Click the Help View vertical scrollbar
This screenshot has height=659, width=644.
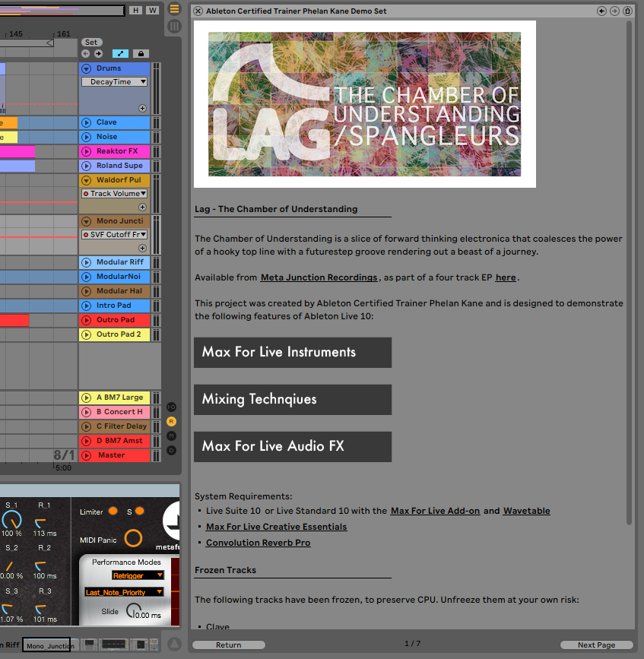[x=629, y=273]
